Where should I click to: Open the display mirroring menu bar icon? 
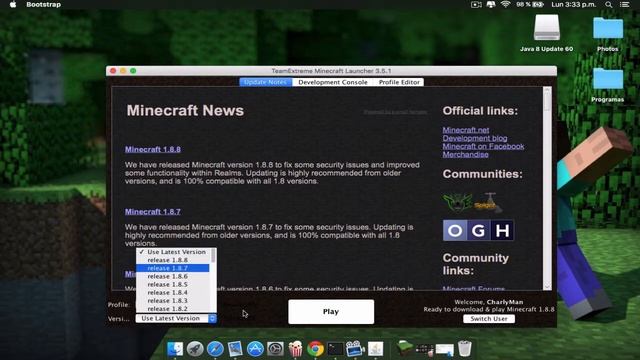491,4
